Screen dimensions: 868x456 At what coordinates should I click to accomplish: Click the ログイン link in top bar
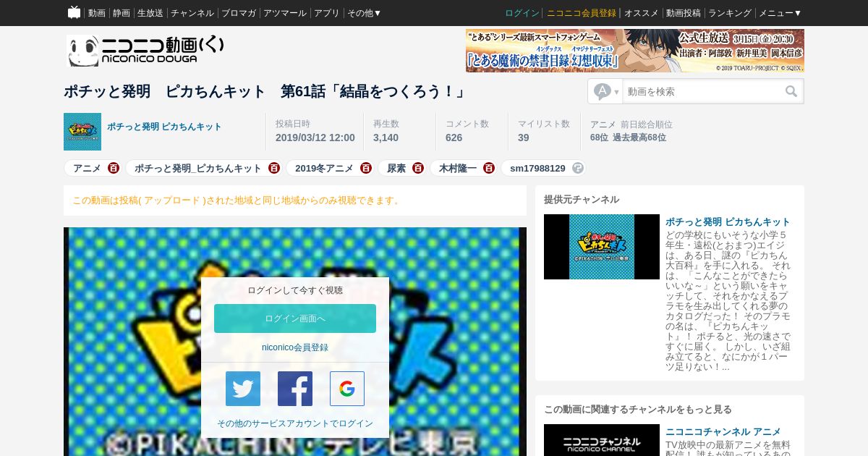point(522,13)
